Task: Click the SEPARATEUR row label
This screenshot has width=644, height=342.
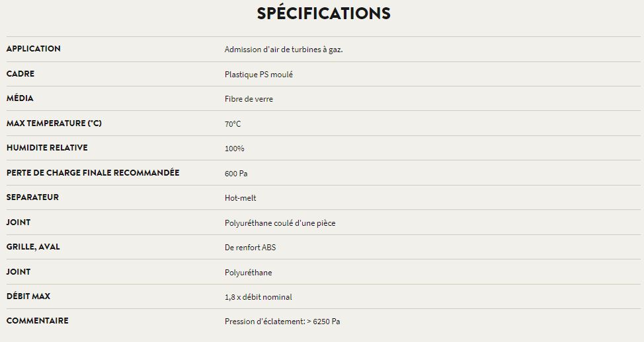Action: (32, 197)
